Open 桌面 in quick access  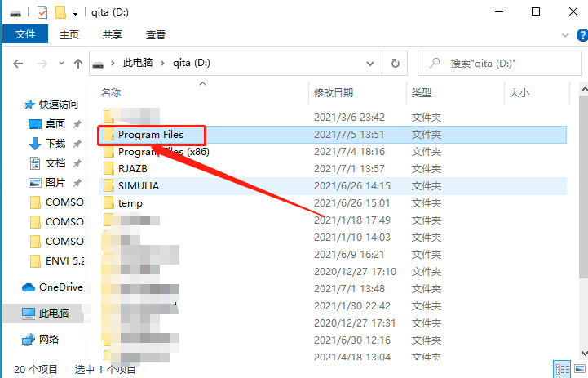coord(55,123)
